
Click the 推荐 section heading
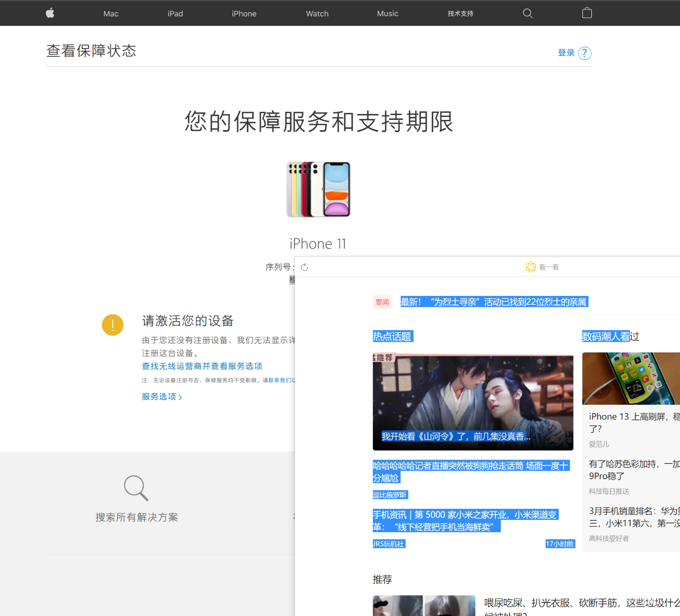(382, 579)
